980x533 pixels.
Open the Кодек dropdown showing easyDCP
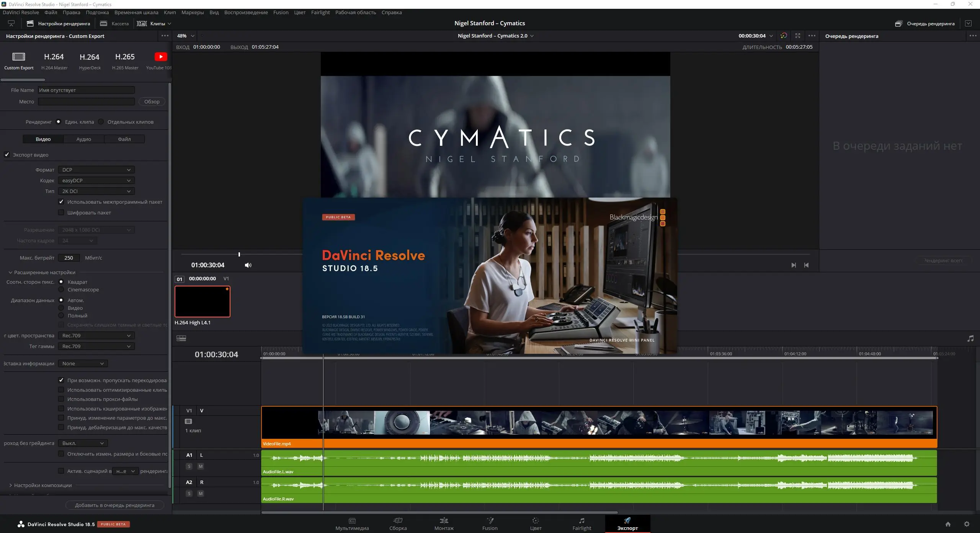[96, 180]
